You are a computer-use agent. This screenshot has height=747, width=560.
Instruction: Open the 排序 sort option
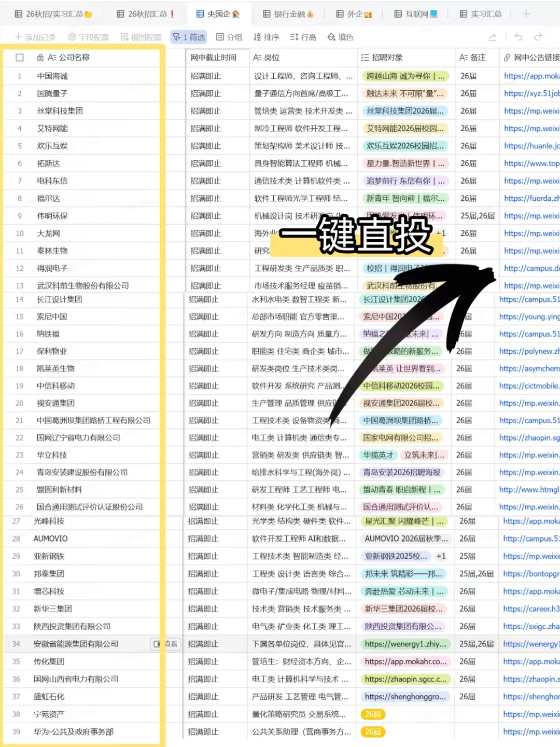[267, 37]
